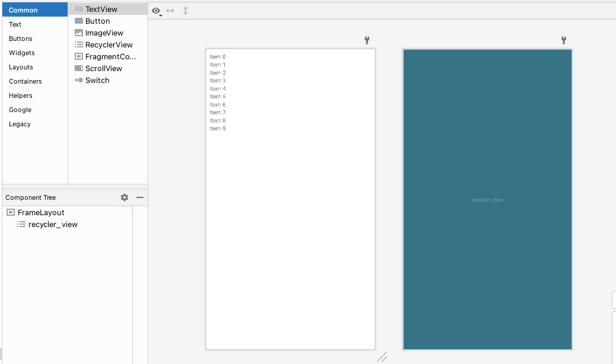Select the TextView 'Ab' icon in the palette
The height and width of the screenshot is (364, 616).
click(79, 9)
